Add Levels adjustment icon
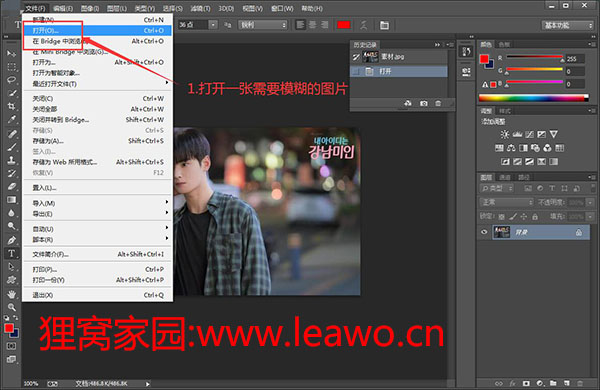The image size is (600, 390). (517, 134)
